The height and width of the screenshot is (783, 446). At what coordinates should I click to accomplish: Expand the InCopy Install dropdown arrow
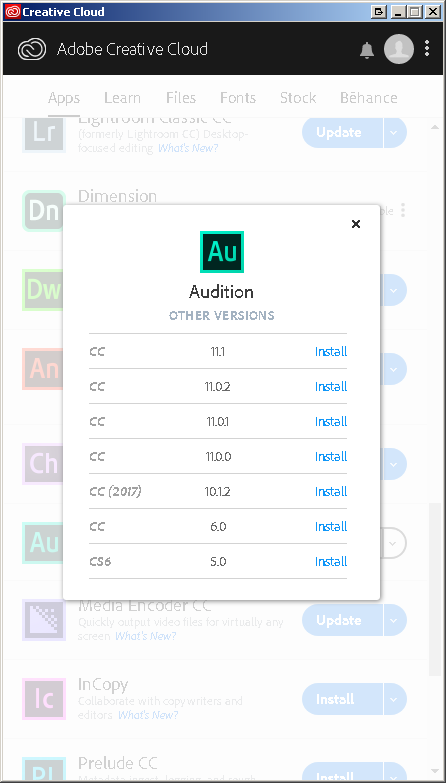click(394, 699)
